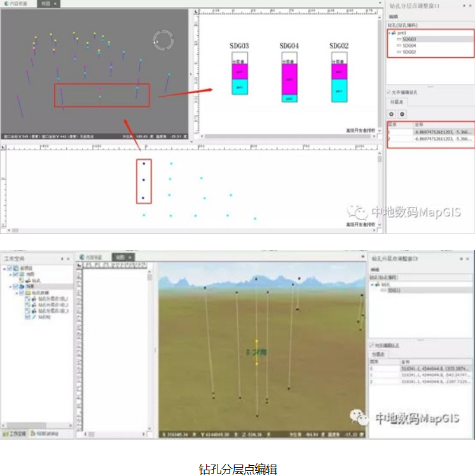
Task: Toggle the 地图 visibility checkbox
Action: pyautogui.click(x=15, y=274)
